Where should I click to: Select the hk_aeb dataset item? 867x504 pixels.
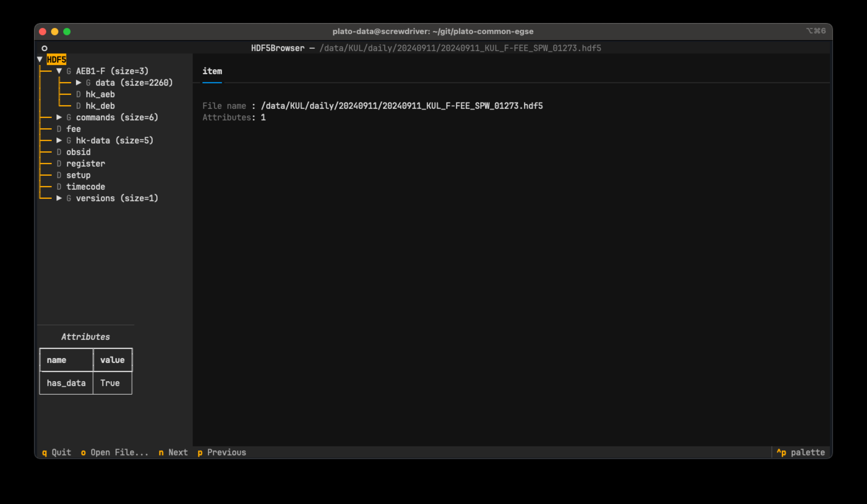point(99,94)
